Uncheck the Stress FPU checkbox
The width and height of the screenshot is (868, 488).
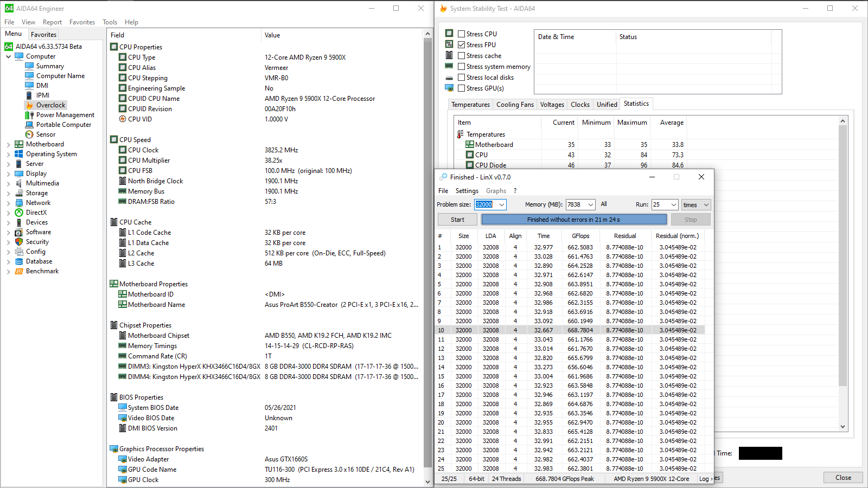click(x=462, y=44)
